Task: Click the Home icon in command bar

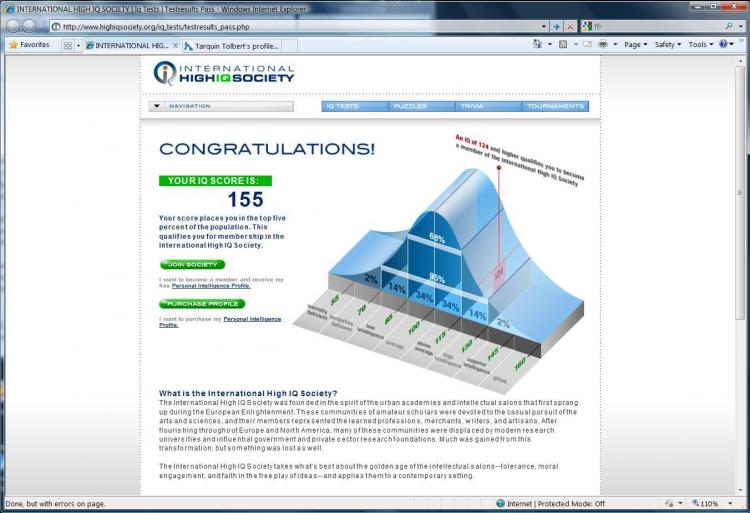Action: click(x=537, y=44)
